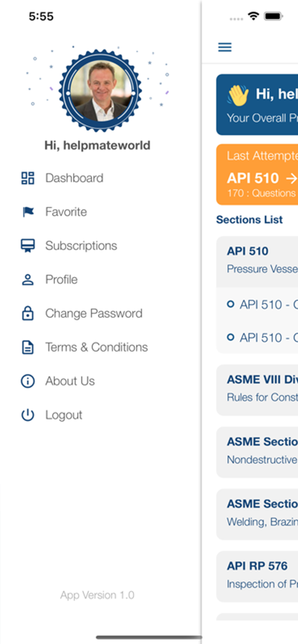Open Profile via the person icon
The height and width of the screenshot is (644, 298).
point(27,279)
